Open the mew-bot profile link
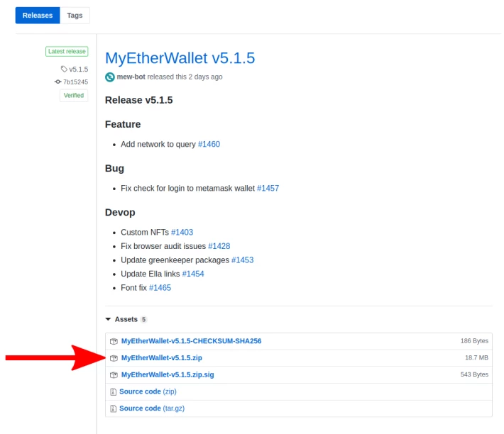Viewport: 504px width, 434px height. [131, 77]
